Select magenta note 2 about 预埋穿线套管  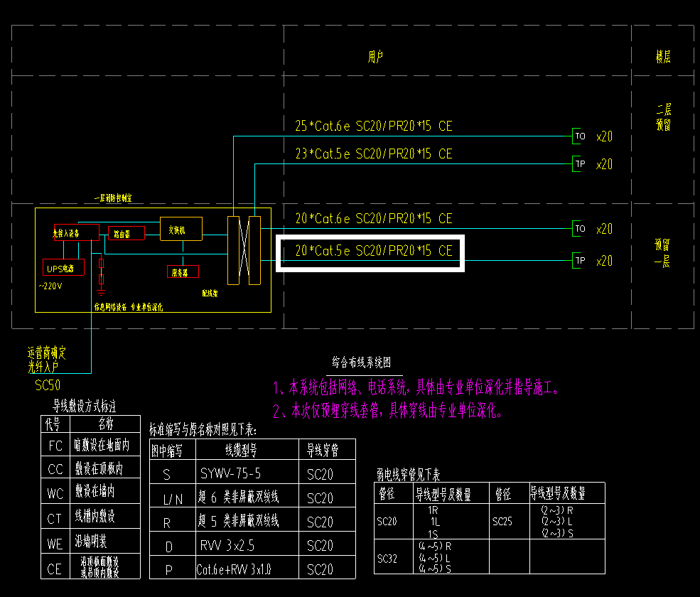(x=387, y=410)
